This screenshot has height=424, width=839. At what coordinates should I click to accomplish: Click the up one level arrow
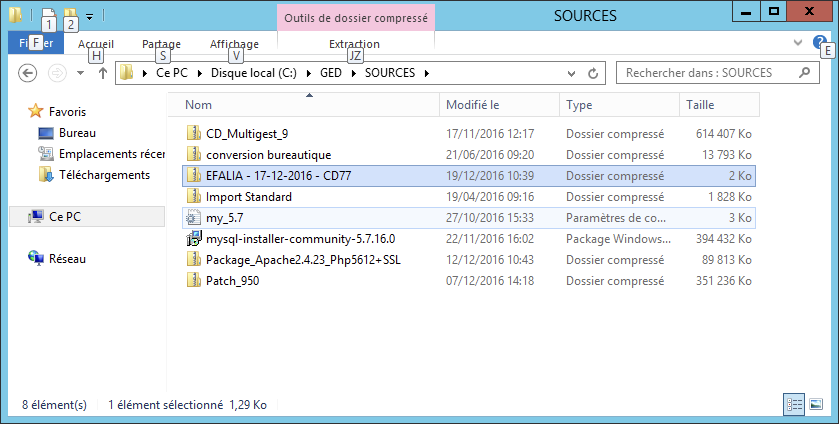[x=102, y=73]
